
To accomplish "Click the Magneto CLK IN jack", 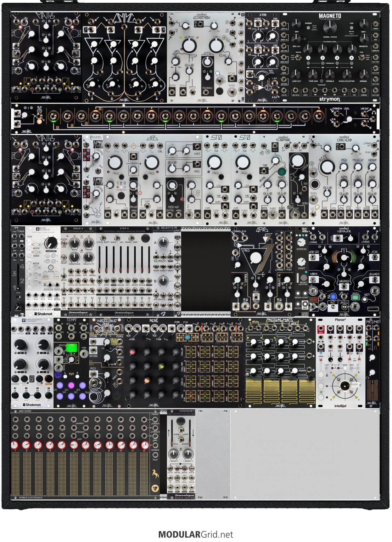I will point(284,91).
